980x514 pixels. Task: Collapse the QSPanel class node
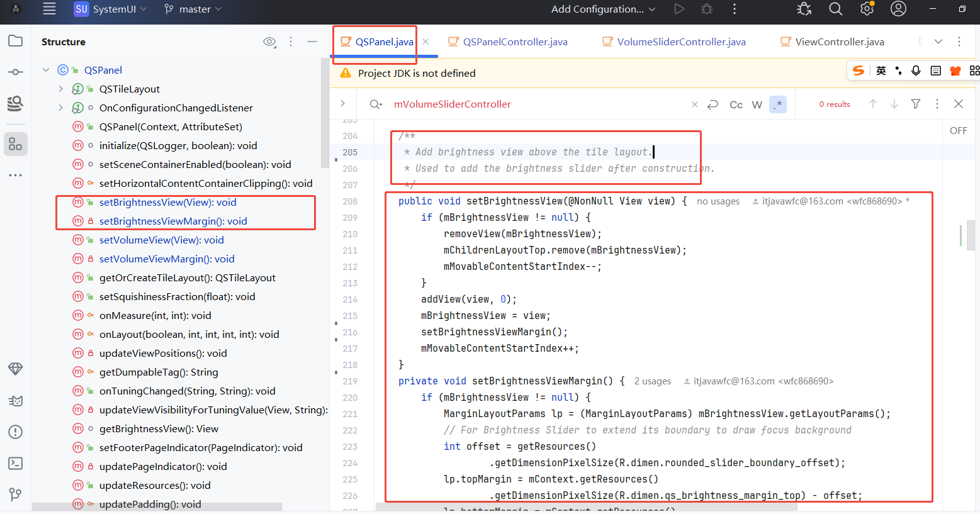(46, 70)
